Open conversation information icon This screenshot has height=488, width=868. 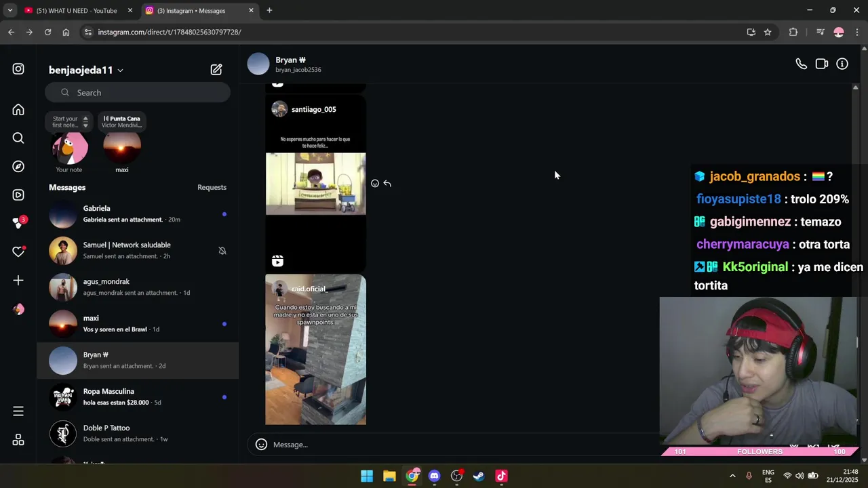842,64
